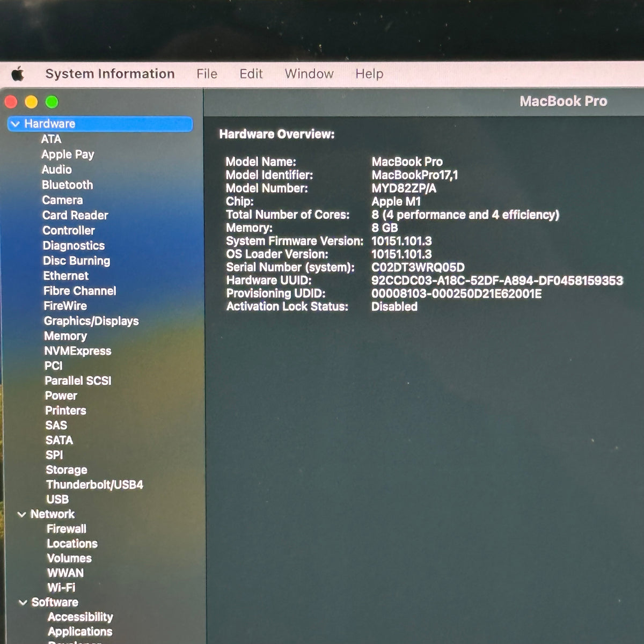Select Locations in the sidebar

[72, 544]
